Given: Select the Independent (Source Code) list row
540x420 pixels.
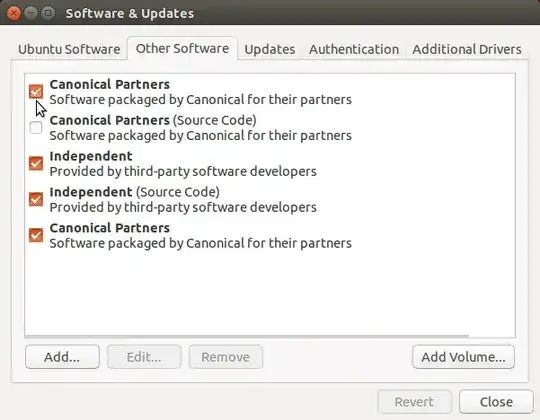Looking at the screenshot, I should pos(270,200).
